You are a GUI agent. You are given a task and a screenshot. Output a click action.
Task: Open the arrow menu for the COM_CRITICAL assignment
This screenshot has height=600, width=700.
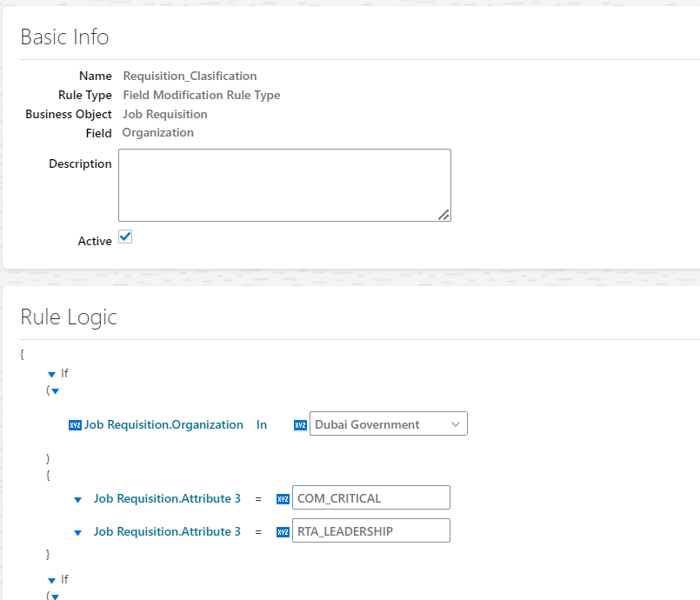point(77,499)
